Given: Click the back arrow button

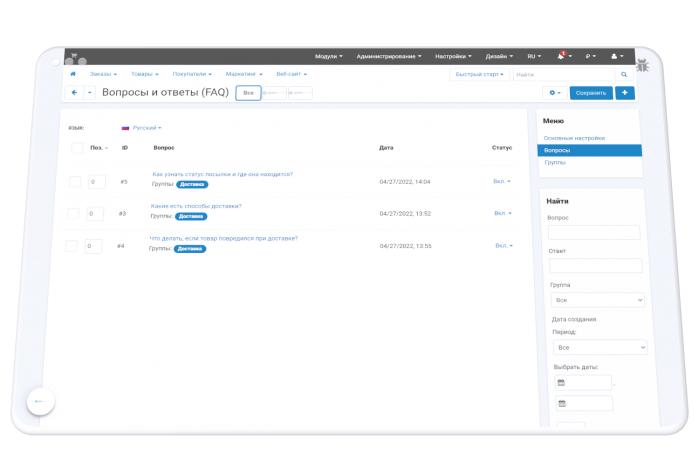Looking at the screenshot, I should point(74,92).
